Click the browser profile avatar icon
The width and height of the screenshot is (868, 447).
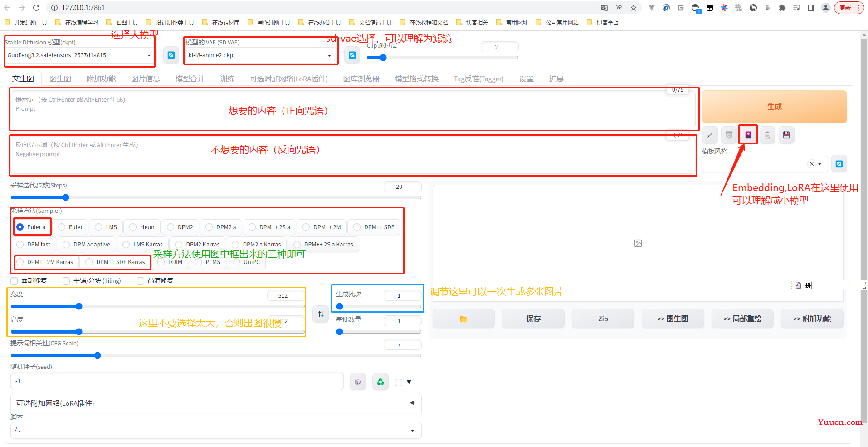click(x=826, y=8)
